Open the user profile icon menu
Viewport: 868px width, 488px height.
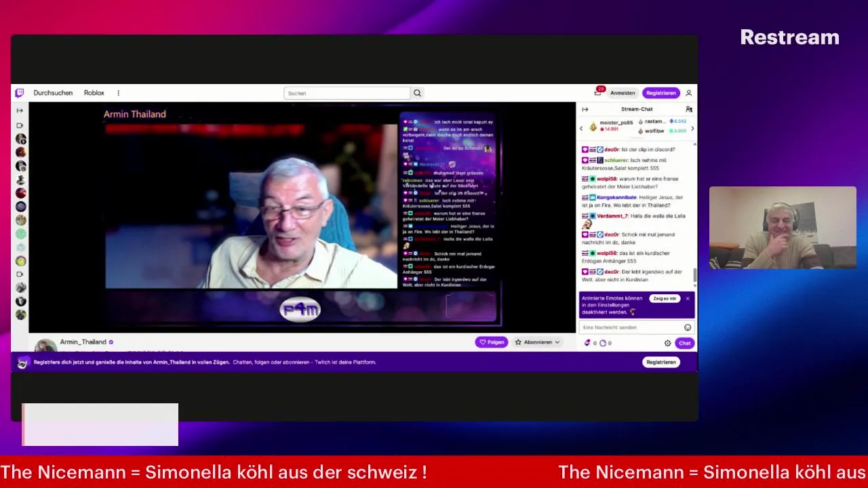[x=689, y=93]
